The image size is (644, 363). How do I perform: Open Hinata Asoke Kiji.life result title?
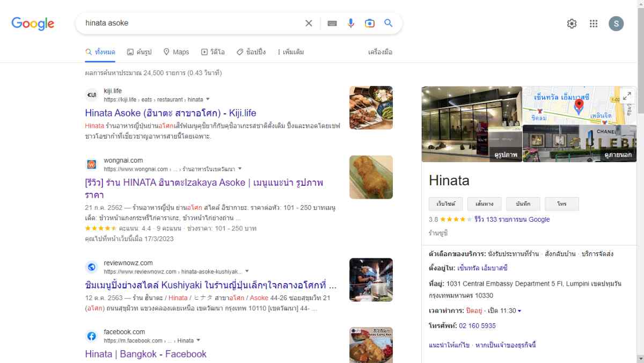171,113
